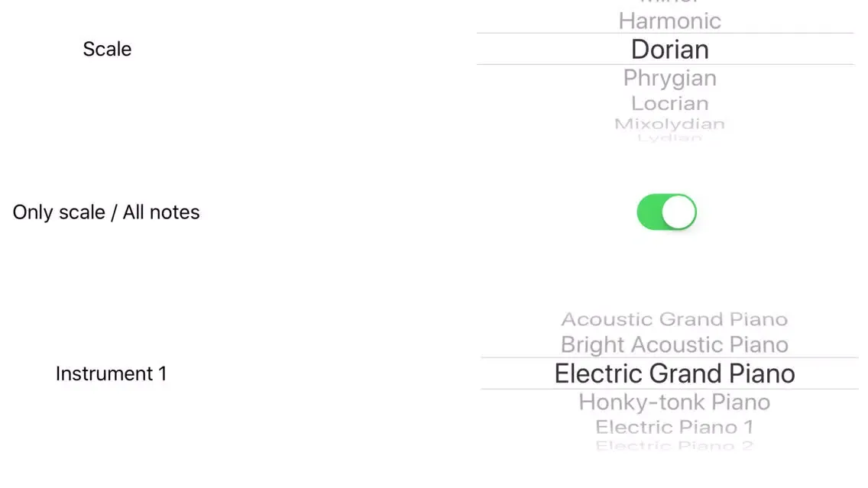The image size is (868, 488).
Task: Select the Locrian scale option
Action: [670, 103]
